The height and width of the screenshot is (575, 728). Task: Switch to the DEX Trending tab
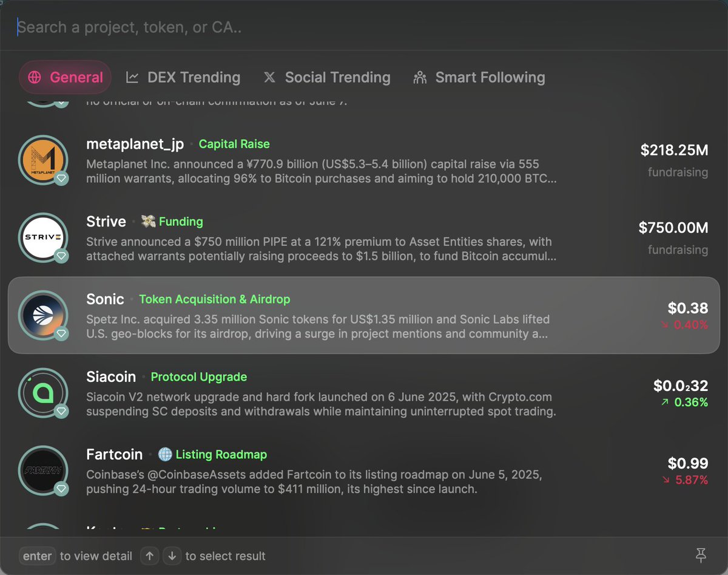point(183,78)
